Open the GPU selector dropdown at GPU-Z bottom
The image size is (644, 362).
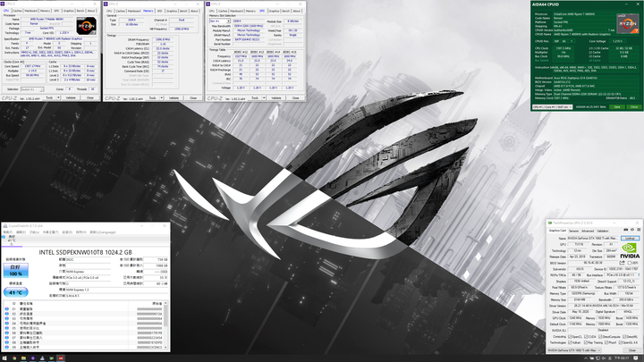[574, 350]
